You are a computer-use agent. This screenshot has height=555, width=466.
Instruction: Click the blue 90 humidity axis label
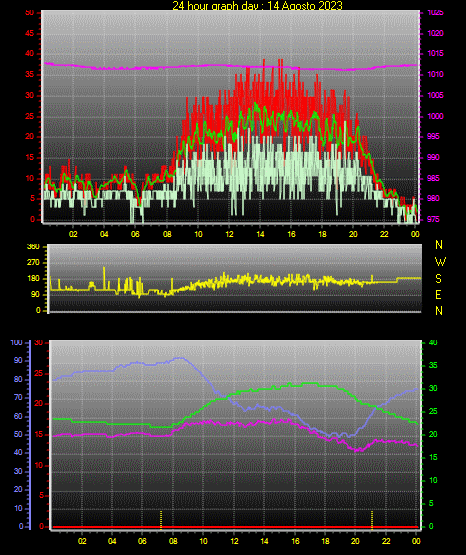(18, 360)
